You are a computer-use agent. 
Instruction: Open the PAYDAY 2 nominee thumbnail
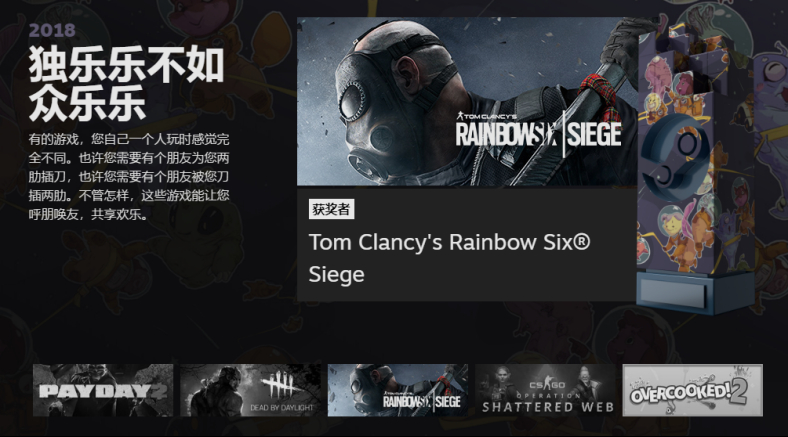click(103, 390)
